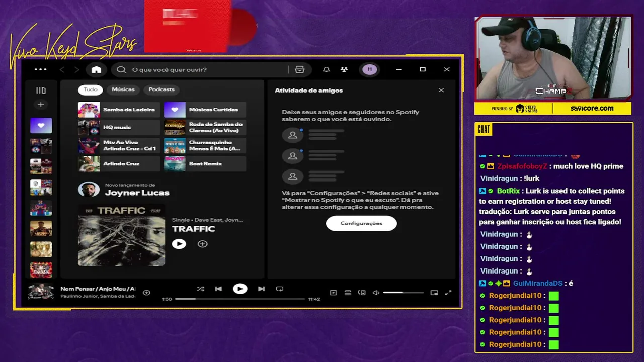
Task: Toggle the friends activity icon
Action: [x=344, y=69]
